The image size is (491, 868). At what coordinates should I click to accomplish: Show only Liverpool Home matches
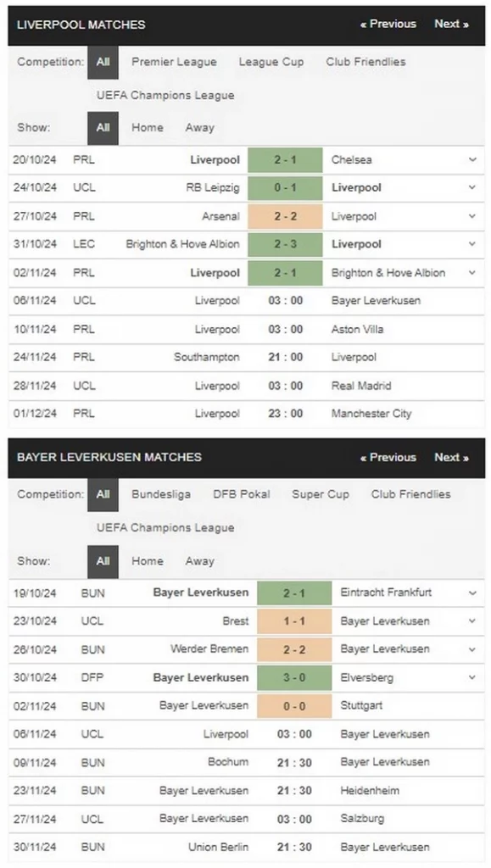click(148, 127)
